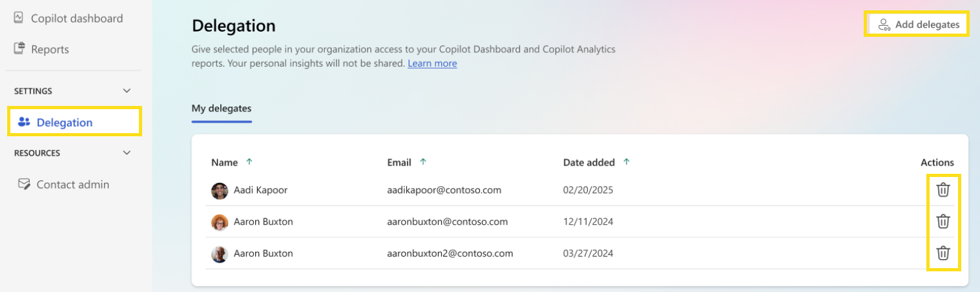Image resolution: width=980 pixels, height=292 pixels.
Task: Click the Contact admin envelope icon
Action: pyautogui.click(x=25, y=184)
